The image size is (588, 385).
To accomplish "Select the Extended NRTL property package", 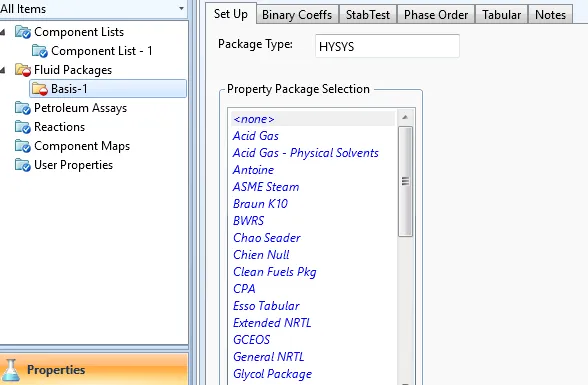I will (x=272, y=323).
